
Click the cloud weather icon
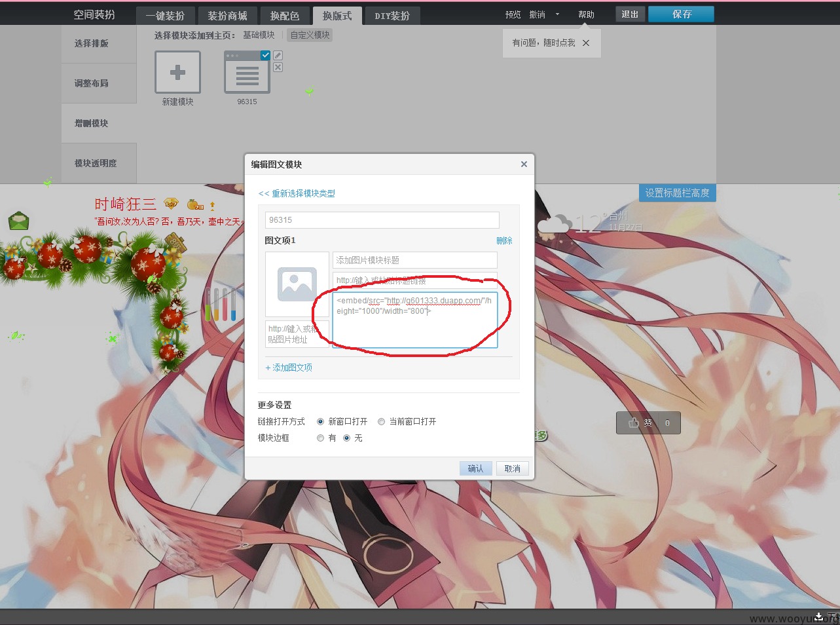coord(554,225)
